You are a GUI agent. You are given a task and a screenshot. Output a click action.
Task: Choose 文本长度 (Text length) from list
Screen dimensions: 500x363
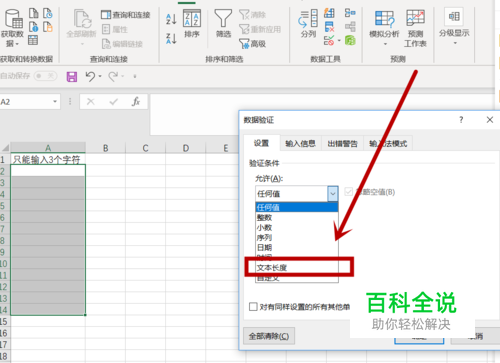[297, 268]
